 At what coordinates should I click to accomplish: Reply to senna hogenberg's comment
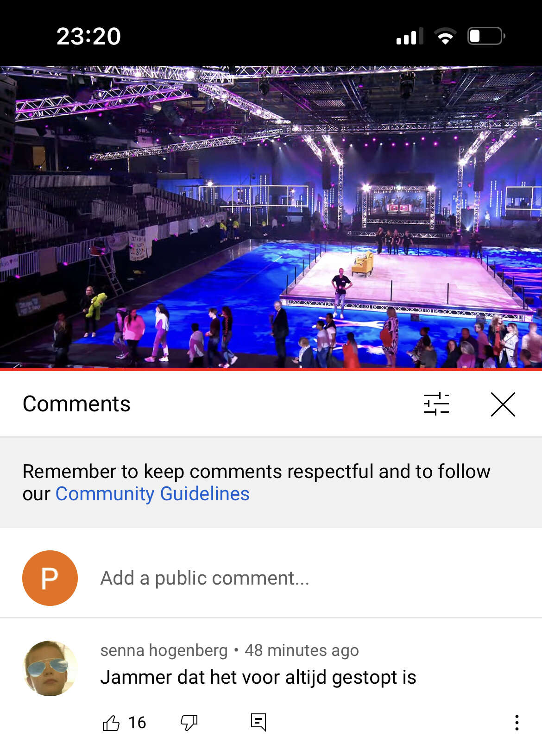point(258,722)
